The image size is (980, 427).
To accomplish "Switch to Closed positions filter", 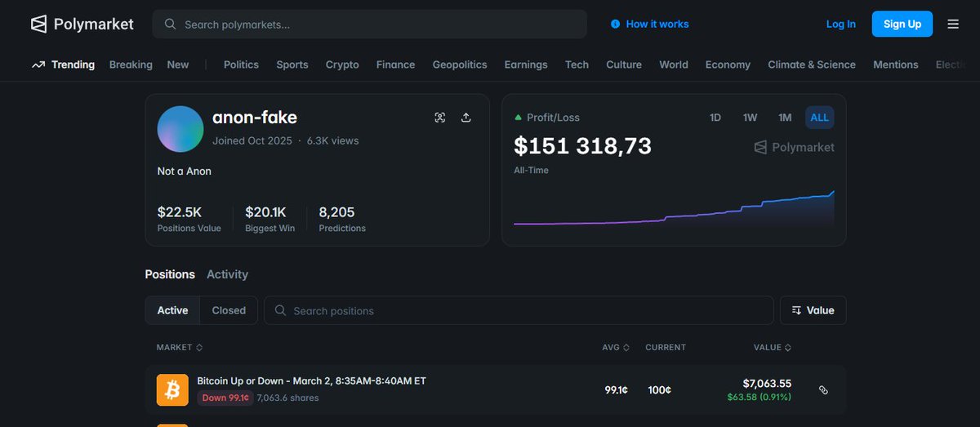I will tap(229, 310).
